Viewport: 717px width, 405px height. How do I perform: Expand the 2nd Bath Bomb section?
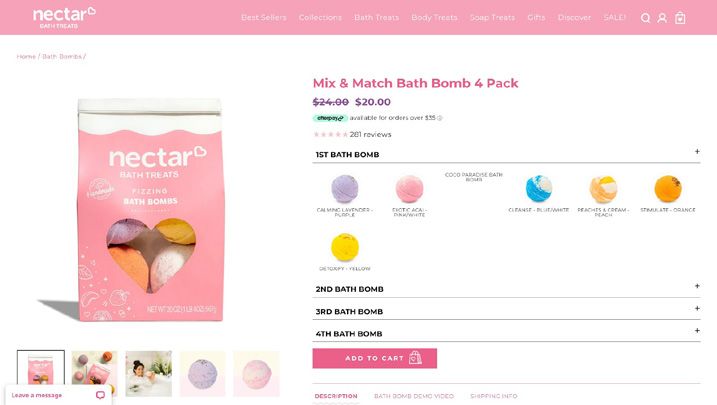coord(506,288)
